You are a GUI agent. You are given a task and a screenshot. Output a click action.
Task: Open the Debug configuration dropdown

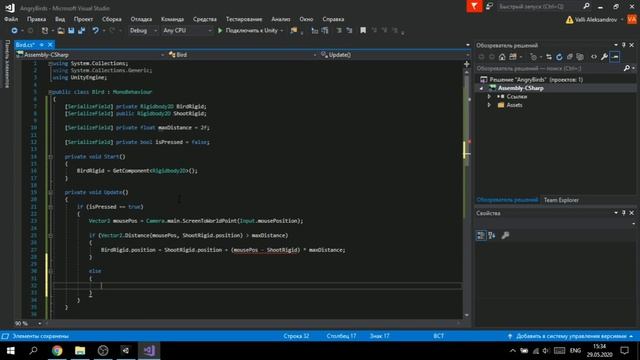(143, 31)
